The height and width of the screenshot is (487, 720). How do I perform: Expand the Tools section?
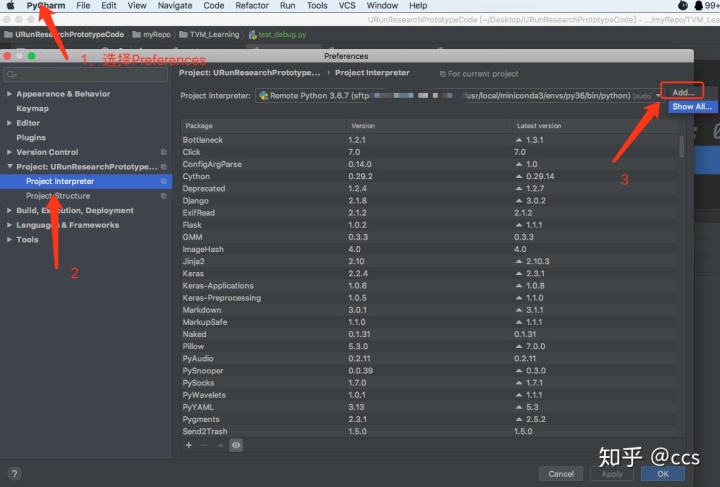click(9, 240)
